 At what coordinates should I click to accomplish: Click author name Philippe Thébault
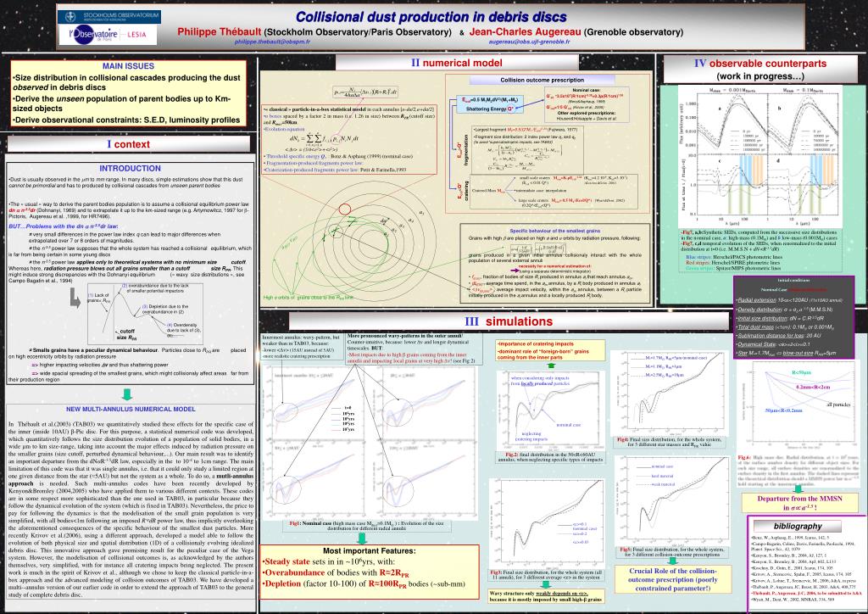tap(220, 32)
